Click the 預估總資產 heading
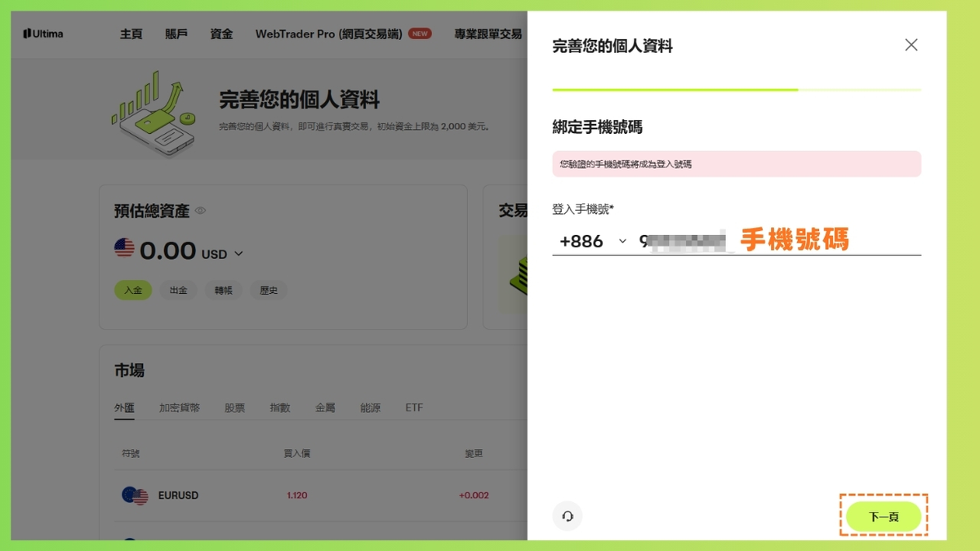980x551 pixels. coord(152,211)
